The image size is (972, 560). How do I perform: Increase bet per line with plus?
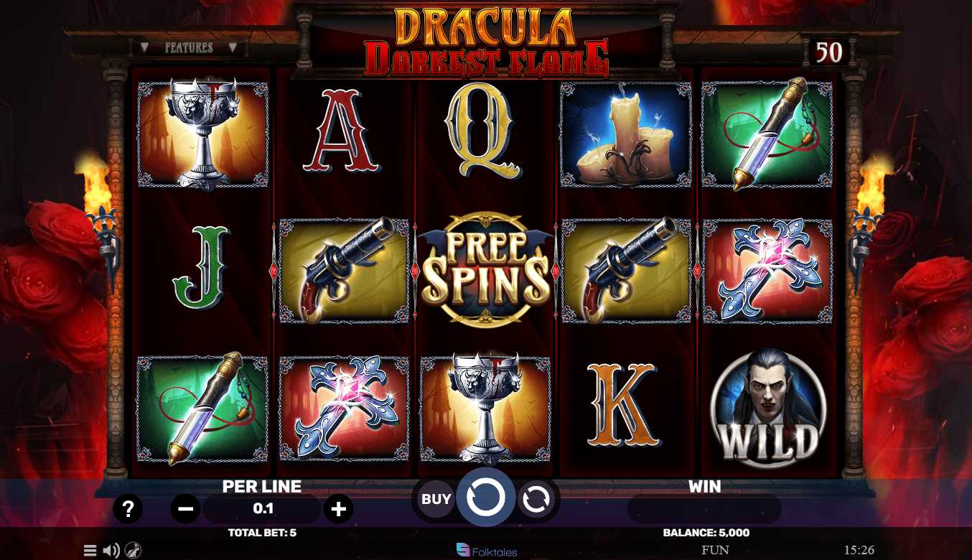338,509
